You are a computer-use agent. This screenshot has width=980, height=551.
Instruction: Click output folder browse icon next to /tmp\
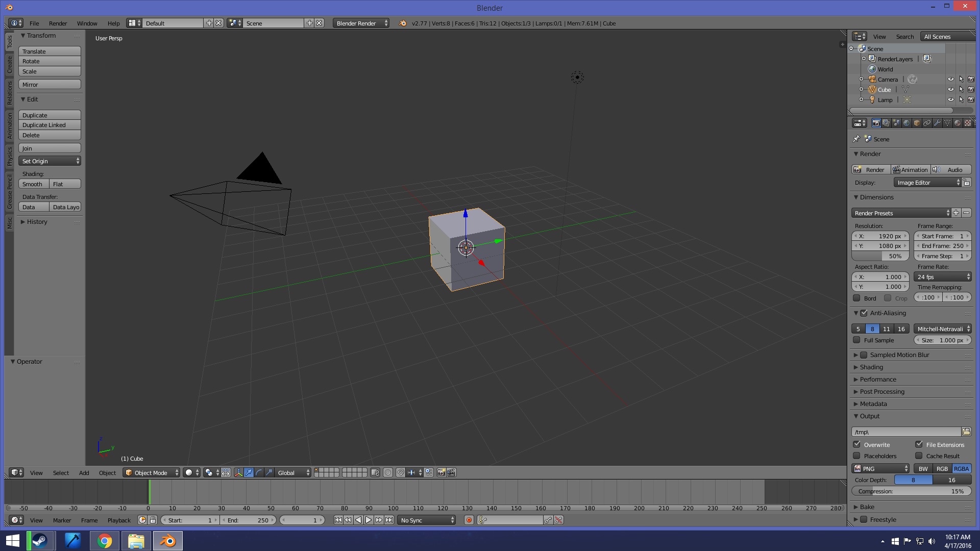pyautogui.click(x=966, y=432)
